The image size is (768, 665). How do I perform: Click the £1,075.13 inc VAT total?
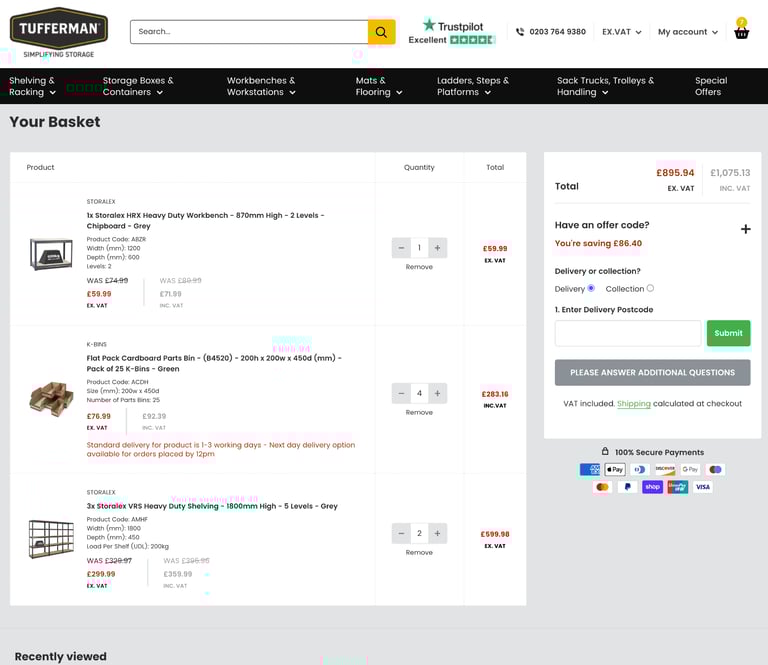click(x=730, y=173)
